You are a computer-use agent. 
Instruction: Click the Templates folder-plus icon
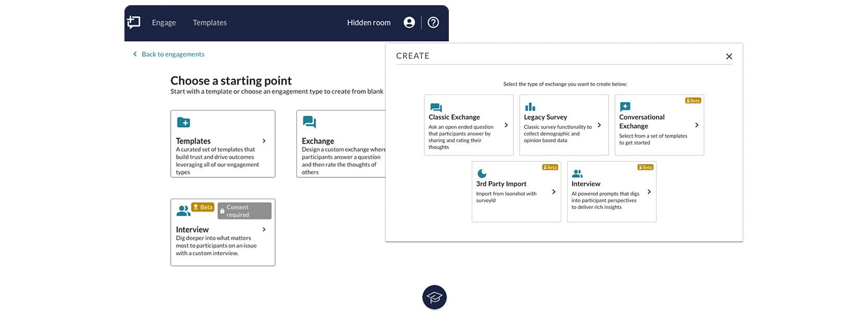click(183, 122)
